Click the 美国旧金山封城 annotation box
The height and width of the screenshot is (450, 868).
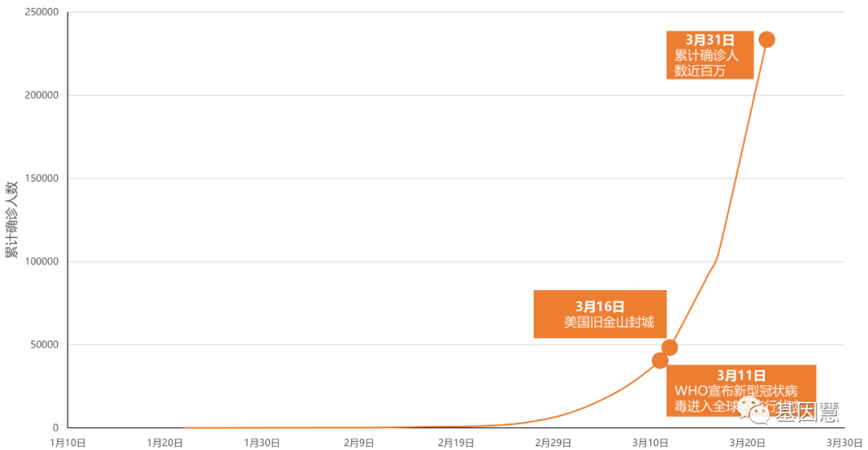[x=600, y=314]
